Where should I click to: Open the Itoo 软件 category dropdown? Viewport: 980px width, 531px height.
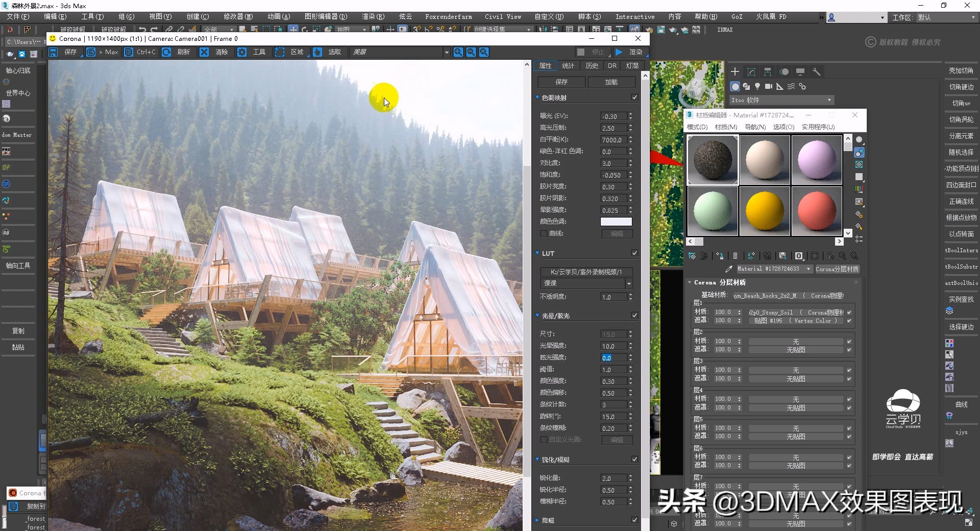click(x=781, y=100)
